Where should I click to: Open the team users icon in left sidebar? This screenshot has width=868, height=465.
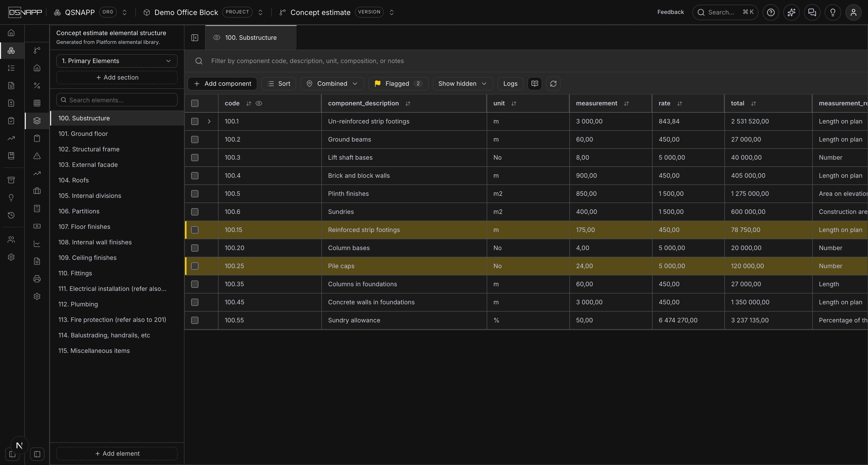click(x=11, y=239)
